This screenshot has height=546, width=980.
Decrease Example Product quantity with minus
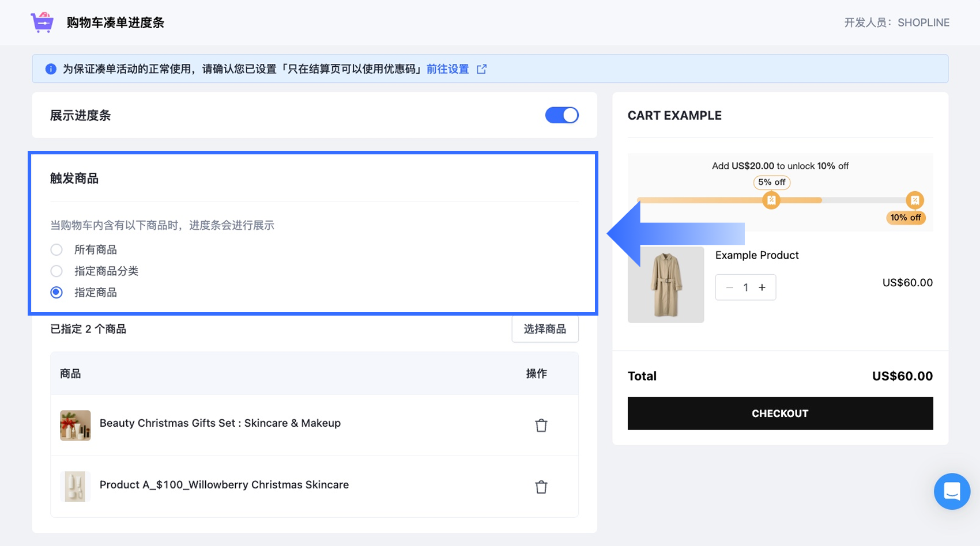point(729,287)
